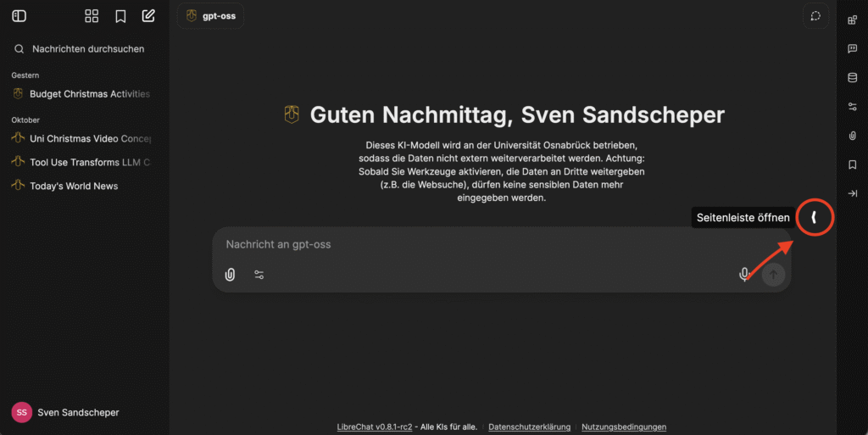Open the Nutzungsbedingungen link
Image resolution: width=868 pixels, height=435 pixels.
(624, 427)
